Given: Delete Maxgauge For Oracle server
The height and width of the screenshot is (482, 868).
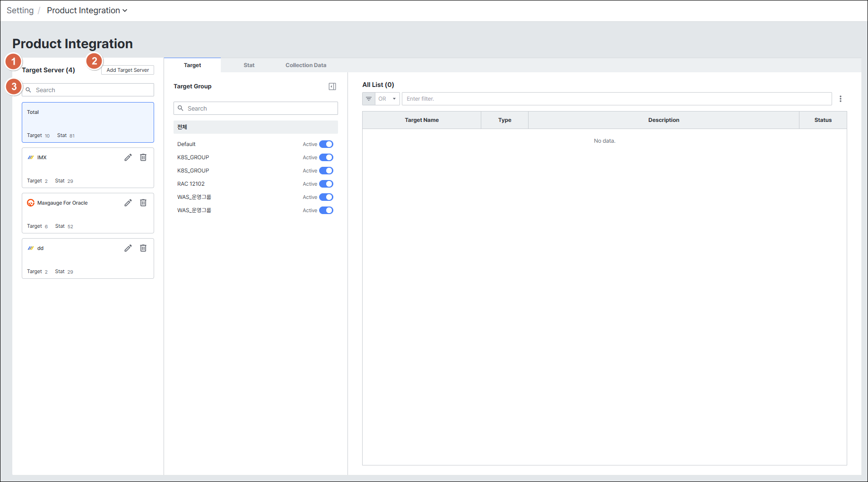Looking at the screenshot, I should coord(143,203).
